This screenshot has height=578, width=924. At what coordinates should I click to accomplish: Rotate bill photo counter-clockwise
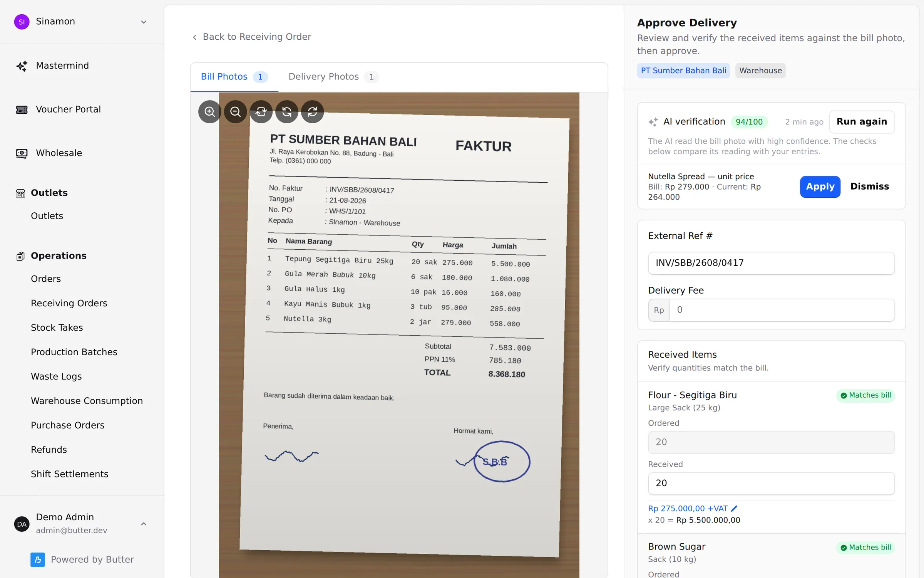click(x=287, y=112)
